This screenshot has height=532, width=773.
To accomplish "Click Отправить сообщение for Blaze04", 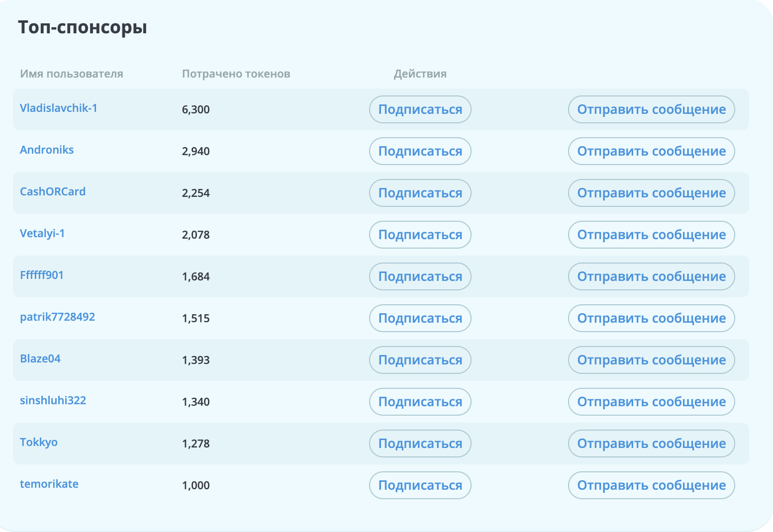I will (652, 360).
